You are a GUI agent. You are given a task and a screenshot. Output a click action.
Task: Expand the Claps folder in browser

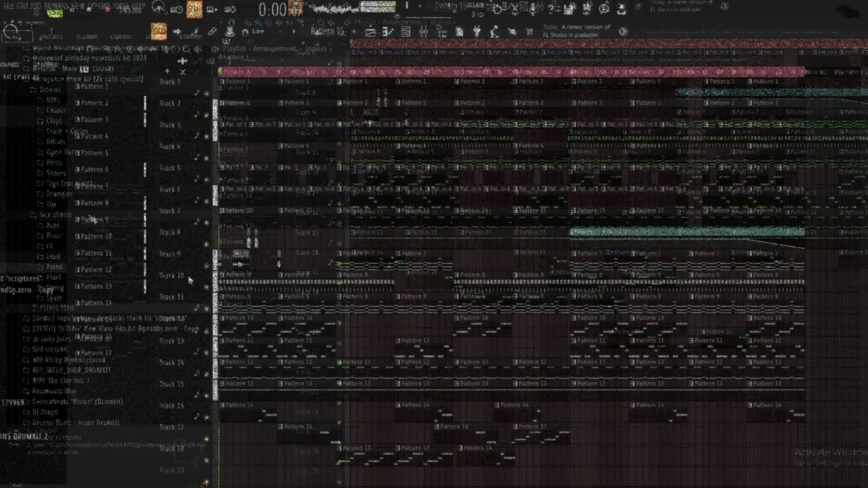click(54, 121)
